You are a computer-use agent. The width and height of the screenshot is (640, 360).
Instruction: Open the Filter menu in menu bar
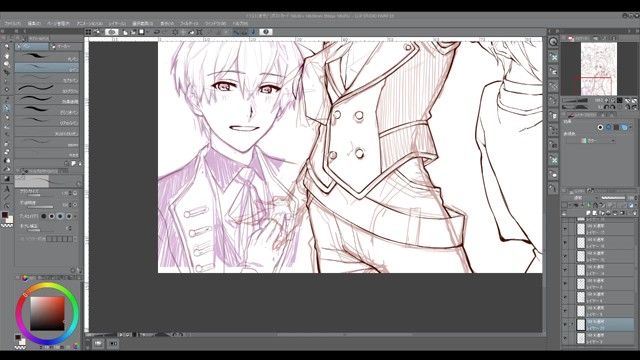tap(189, 24)
